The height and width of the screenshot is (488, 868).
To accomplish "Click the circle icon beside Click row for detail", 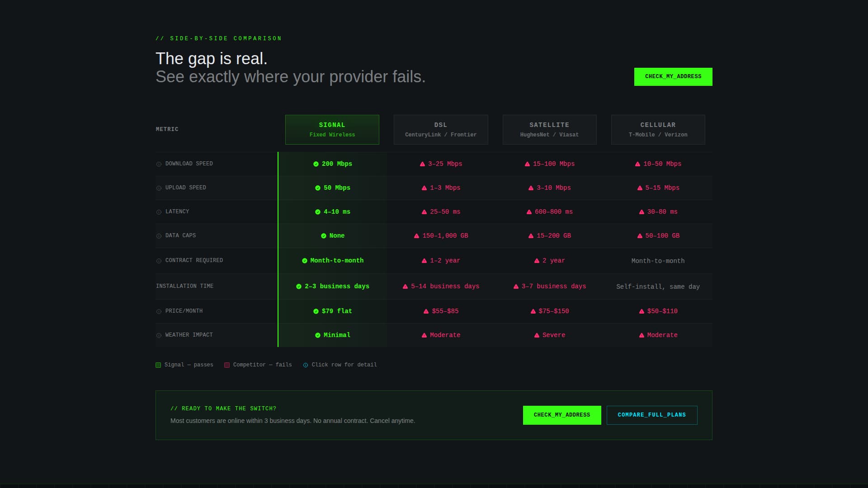I will (306, 365).
